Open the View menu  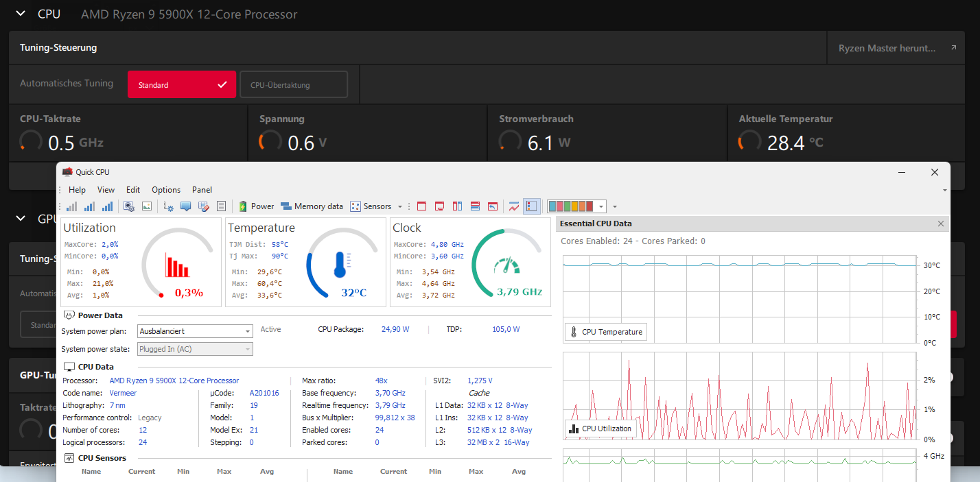(x=106, y=190)
